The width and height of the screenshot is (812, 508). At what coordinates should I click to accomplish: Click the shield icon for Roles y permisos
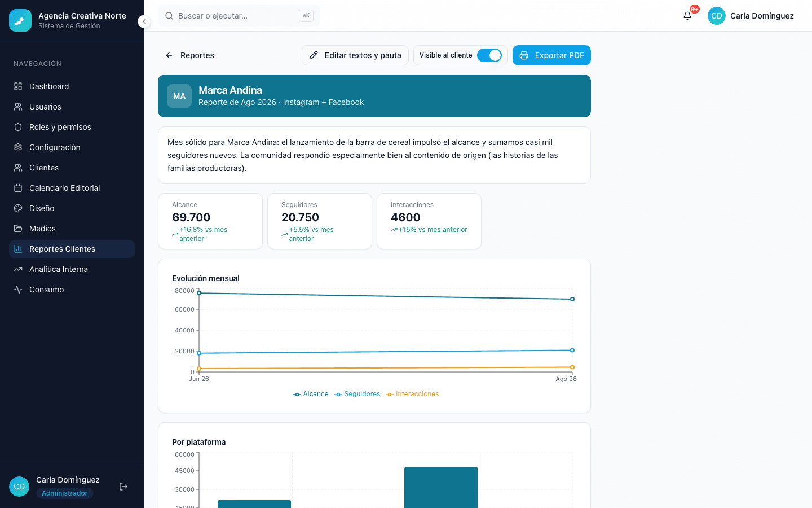point(18,127)
